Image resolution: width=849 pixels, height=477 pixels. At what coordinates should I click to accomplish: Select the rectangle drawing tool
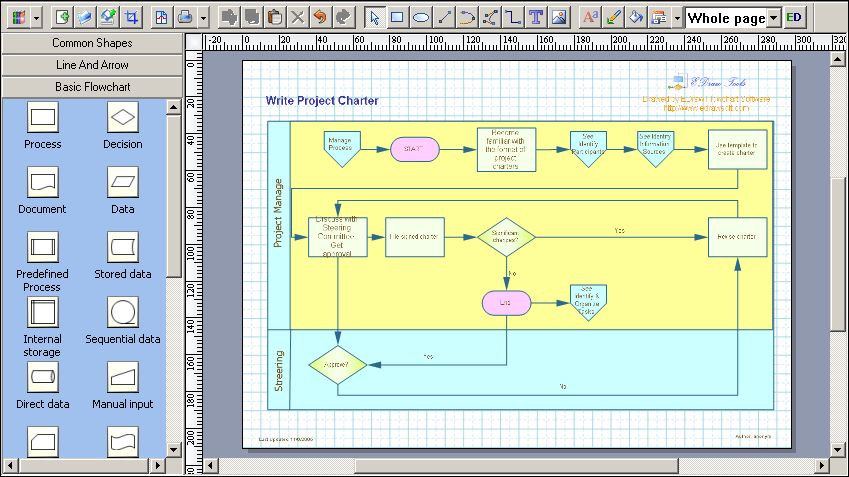click(397, 17)
